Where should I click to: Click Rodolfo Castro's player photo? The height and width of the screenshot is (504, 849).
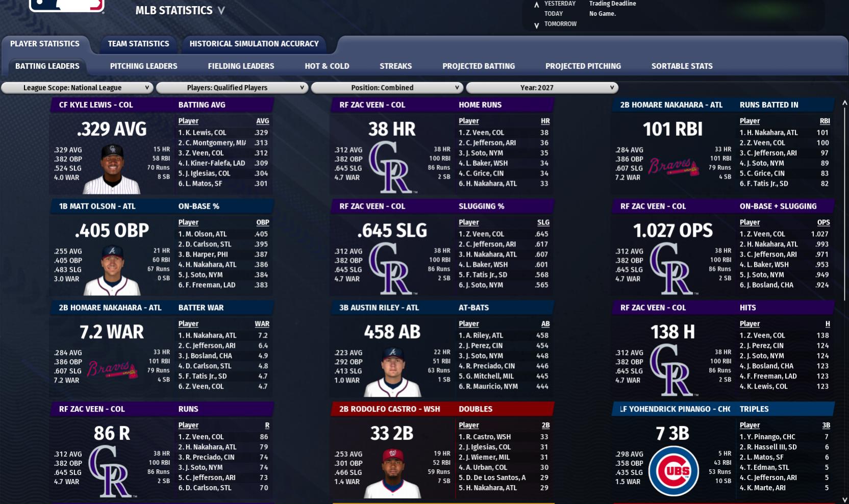(392, 473)
